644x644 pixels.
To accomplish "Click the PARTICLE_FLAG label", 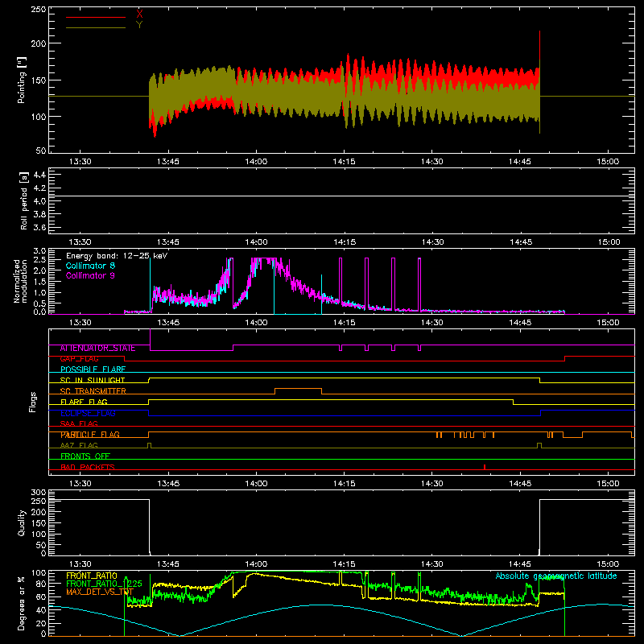I will point(90,435).
